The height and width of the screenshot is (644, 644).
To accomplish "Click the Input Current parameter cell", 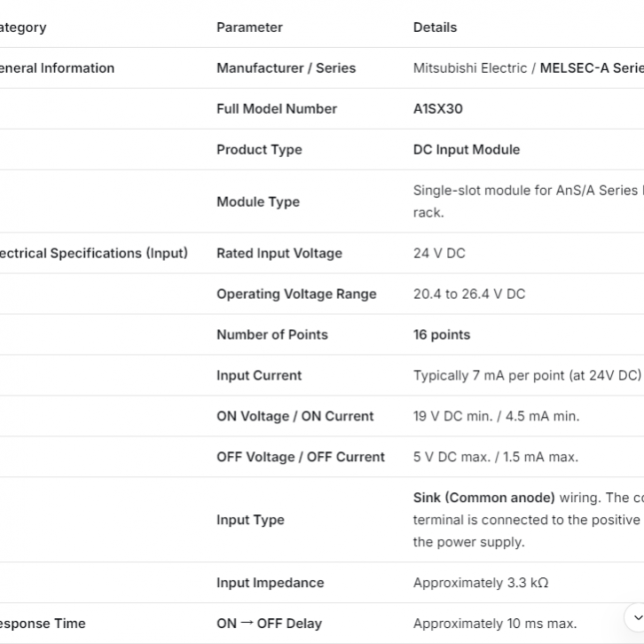I will point(259,375).
